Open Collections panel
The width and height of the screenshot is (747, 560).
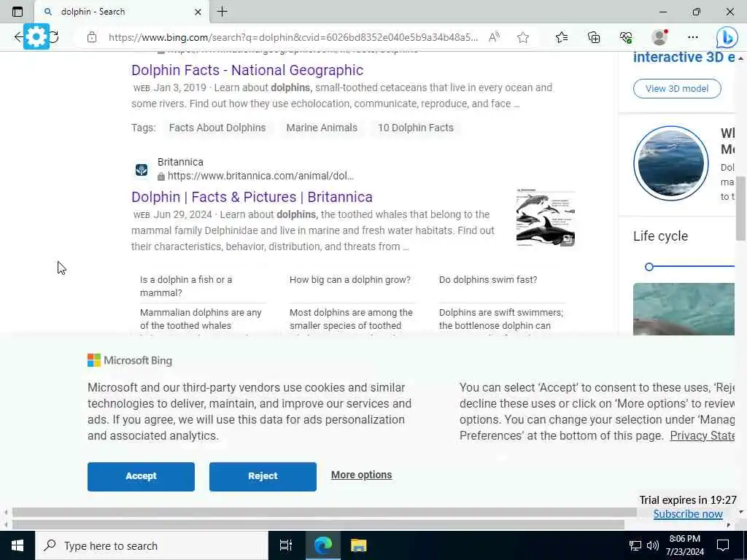point(594,37)
